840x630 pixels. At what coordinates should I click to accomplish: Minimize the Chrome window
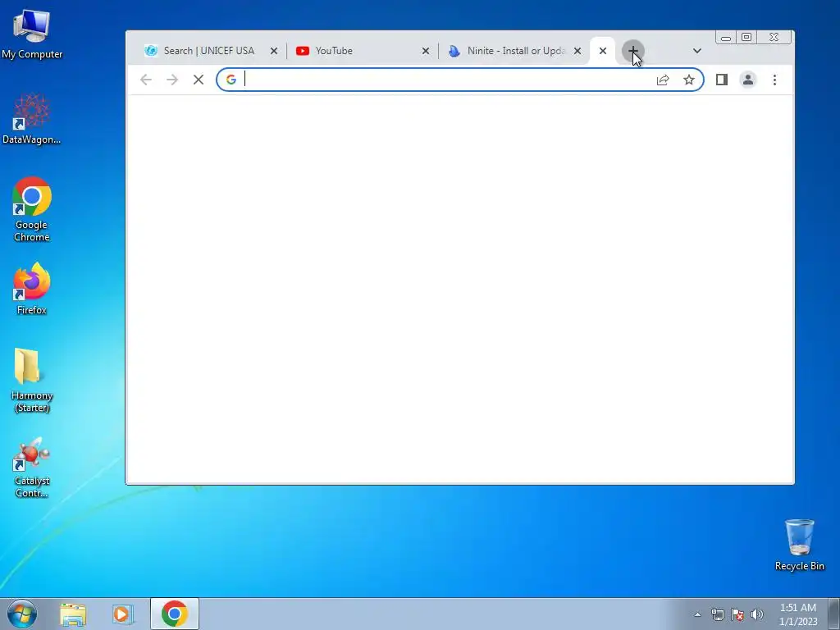(726, 37)
